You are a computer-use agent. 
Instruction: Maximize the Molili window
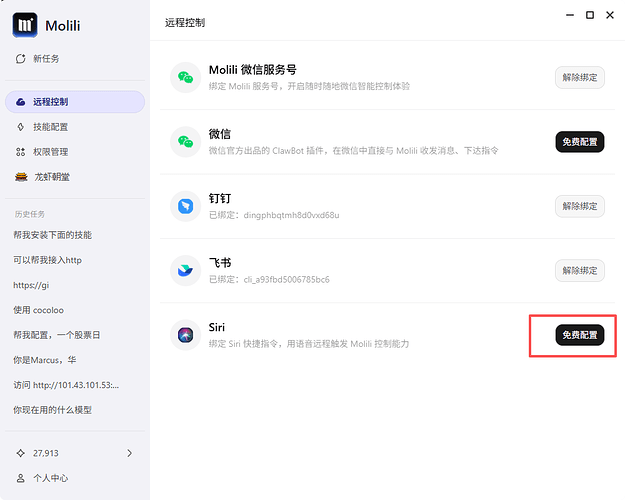(590, 15)
